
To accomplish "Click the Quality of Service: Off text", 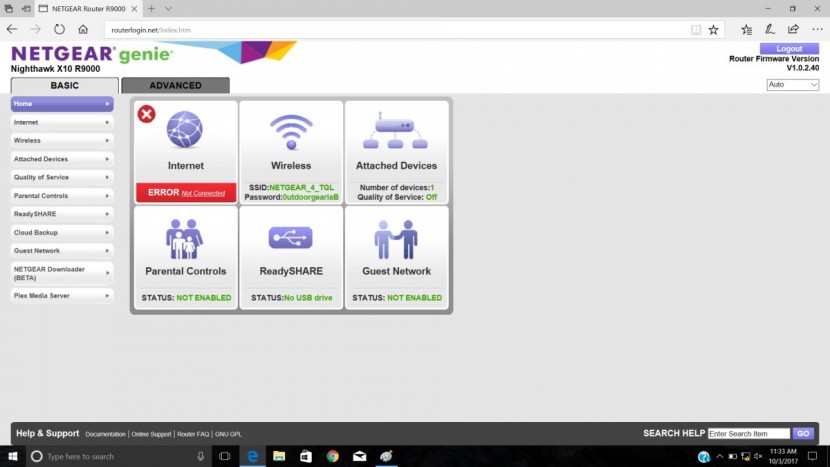I will pyautogui.click(x=397, y=197).
